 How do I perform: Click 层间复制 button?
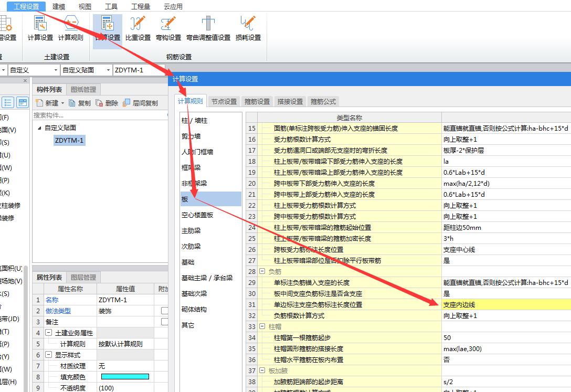[x=140, y=103]
